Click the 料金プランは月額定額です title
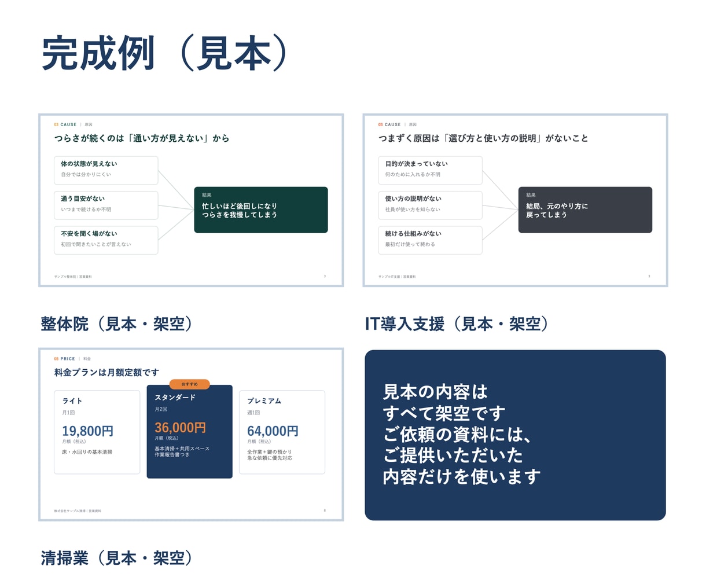706x588 pixels. pos(106,372)
